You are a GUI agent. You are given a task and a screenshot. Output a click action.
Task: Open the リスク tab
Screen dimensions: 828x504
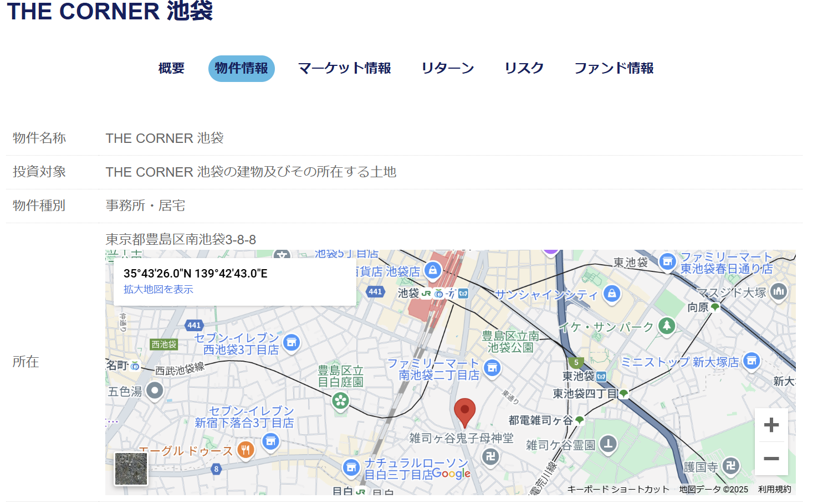point(524,68)
